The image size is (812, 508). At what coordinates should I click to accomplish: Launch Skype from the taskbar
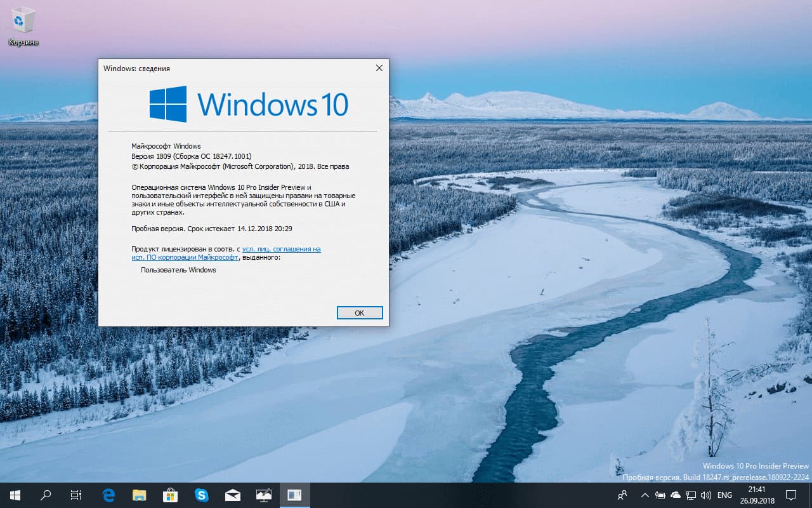point(202,495)
